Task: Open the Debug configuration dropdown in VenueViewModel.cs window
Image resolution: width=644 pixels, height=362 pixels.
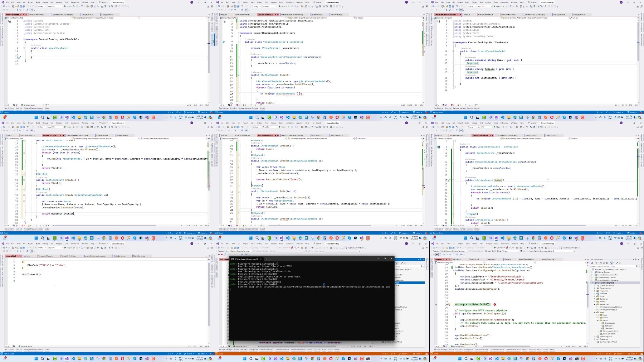Action: pyautogui.click(x=42, y=6)
